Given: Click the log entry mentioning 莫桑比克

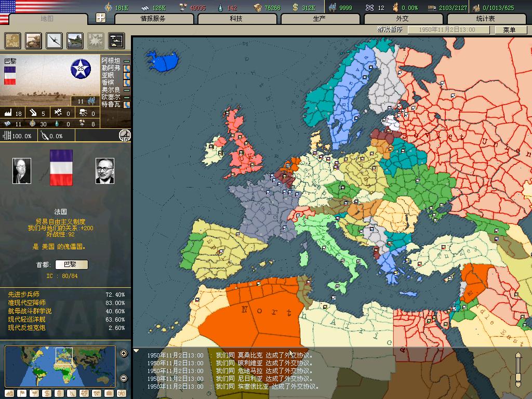Looking at the screenshot, I should (230, 355).
